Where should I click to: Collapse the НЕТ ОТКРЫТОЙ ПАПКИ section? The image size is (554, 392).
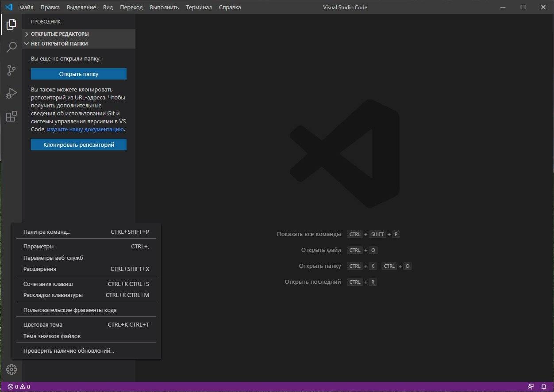tap(79, 44)
